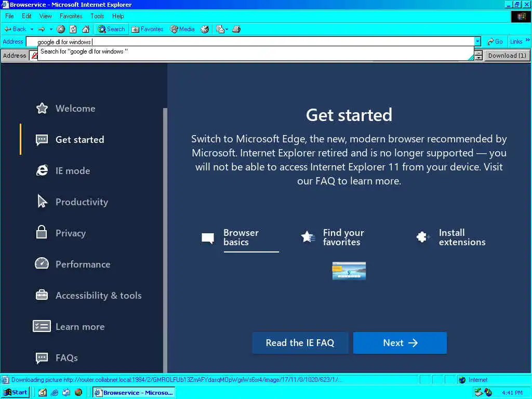Click the Next arrow button
532x399 pixels.
pos(400,343)
